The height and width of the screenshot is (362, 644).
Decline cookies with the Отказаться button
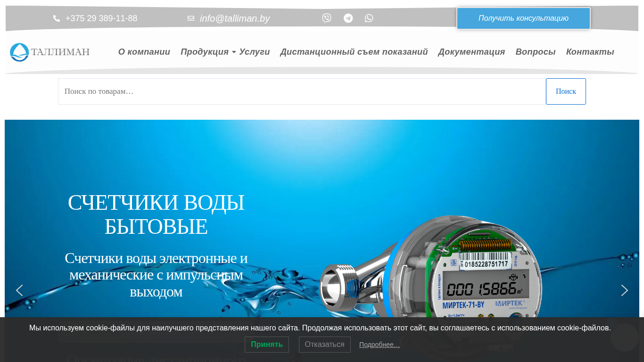tap(325, 345)
